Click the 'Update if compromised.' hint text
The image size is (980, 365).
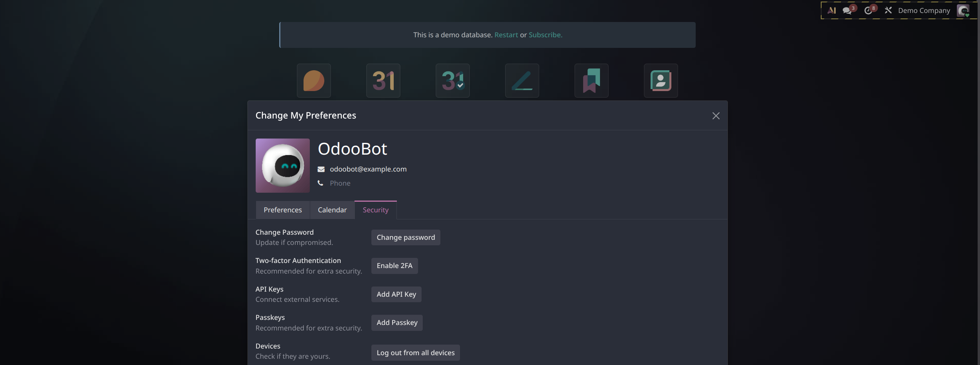[294, 243]
